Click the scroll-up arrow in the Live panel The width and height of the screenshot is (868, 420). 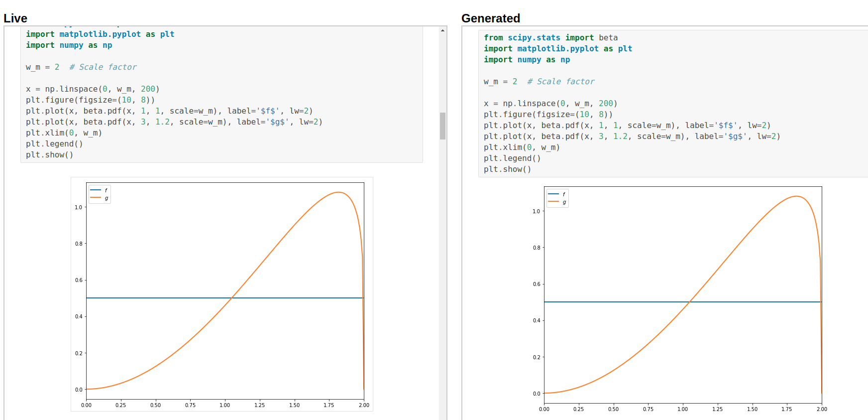tap(442, 30)
